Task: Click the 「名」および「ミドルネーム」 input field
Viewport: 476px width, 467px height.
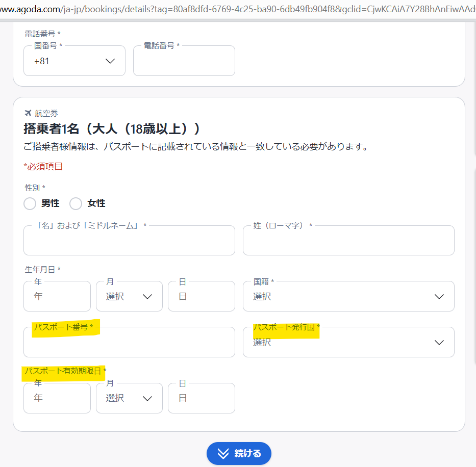Action: [129, 240]
